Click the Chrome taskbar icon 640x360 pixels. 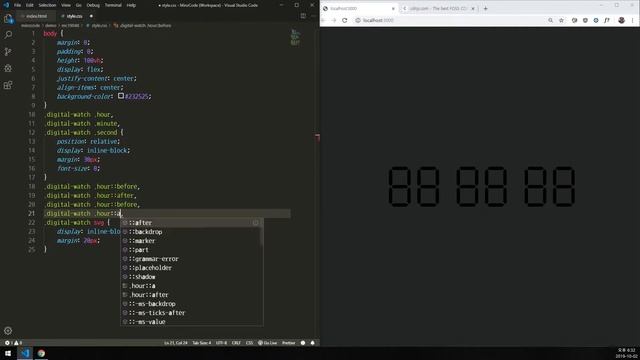pos(41,353)
